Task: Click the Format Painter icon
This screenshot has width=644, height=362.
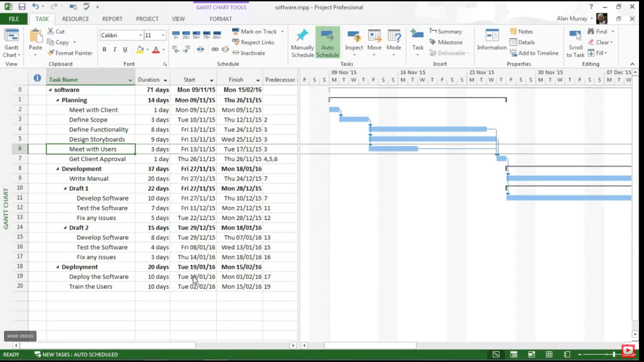Action: pos(51,53)
